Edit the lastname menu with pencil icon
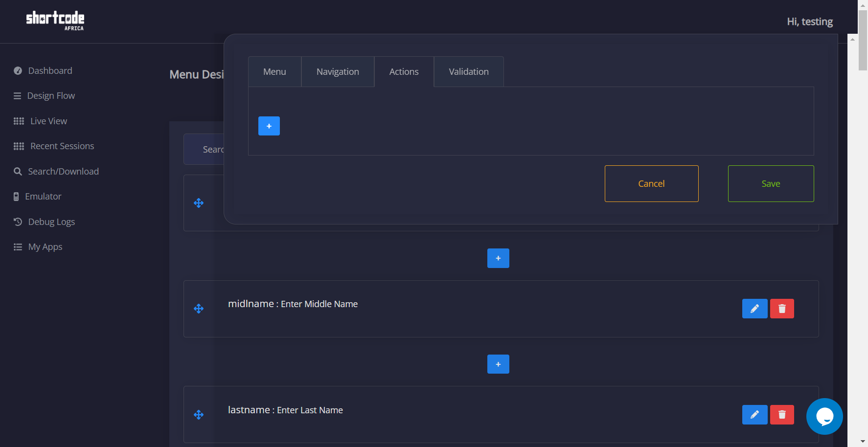 click(755, 415)
